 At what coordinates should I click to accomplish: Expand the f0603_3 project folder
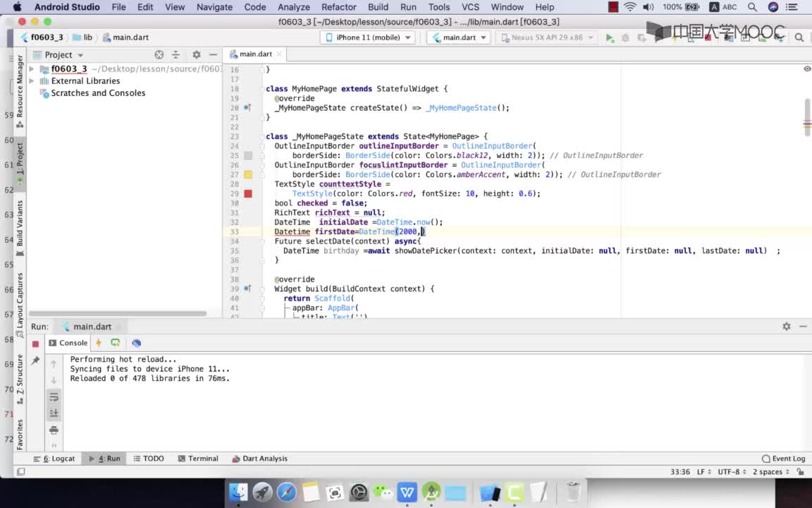click(x=32, y=69)
